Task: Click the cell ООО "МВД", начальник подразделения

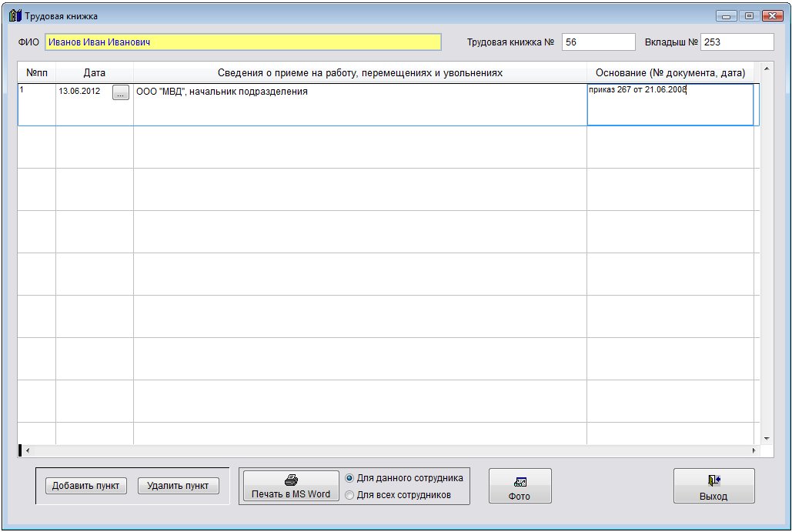Action: point(360,105)
